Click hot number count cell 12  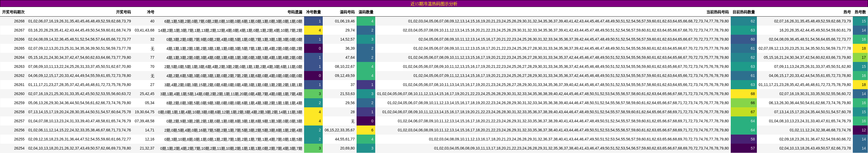860,130
